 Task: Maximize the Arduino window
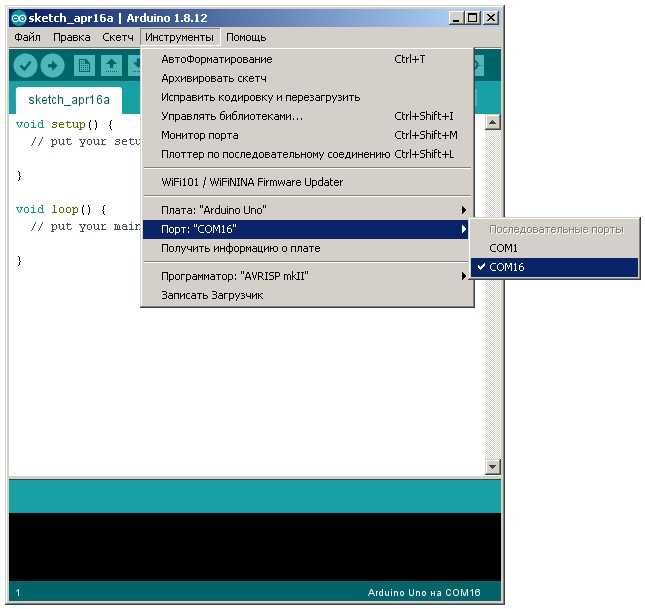pos(473,18)
